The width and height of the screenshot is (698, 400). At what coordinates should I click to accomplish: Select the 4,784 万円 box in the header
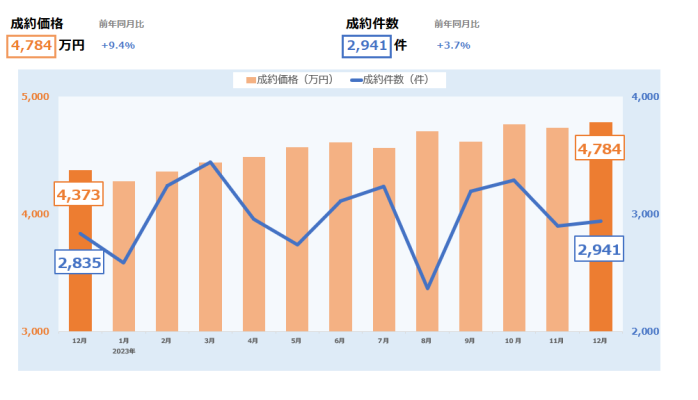point(31,45)
